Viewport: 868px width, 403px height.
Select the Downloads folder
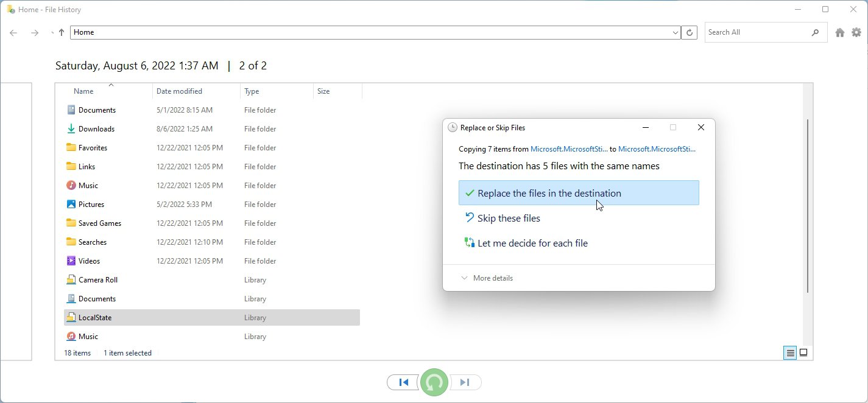96,129
